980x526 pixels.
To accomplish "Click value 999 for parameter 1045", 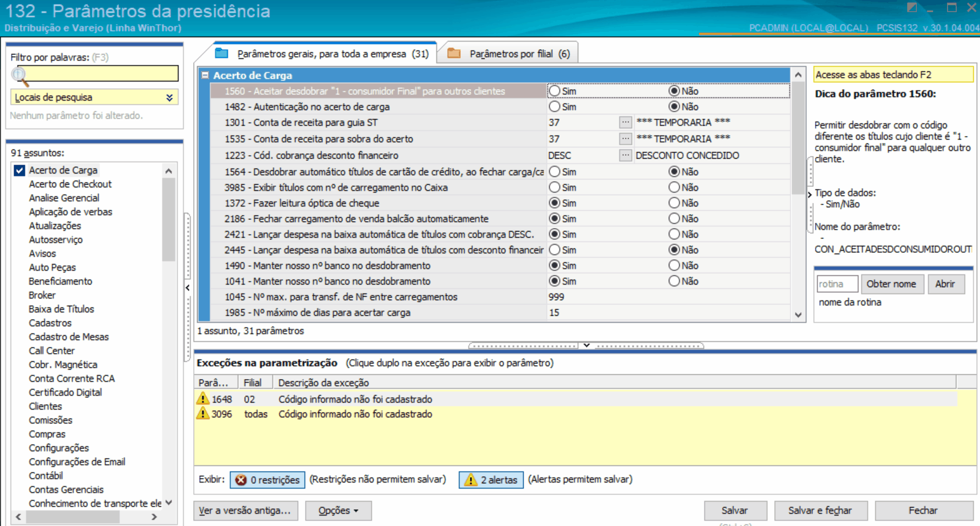I will pos(556,297).
